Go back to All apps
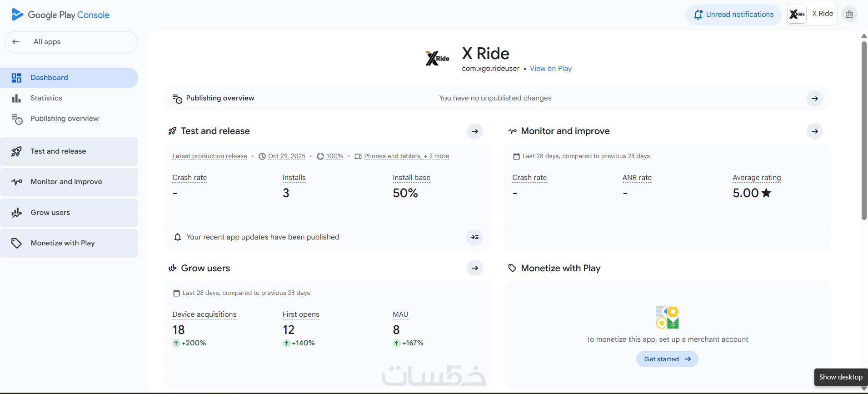The image size is (868, 394). pos(46,42)
